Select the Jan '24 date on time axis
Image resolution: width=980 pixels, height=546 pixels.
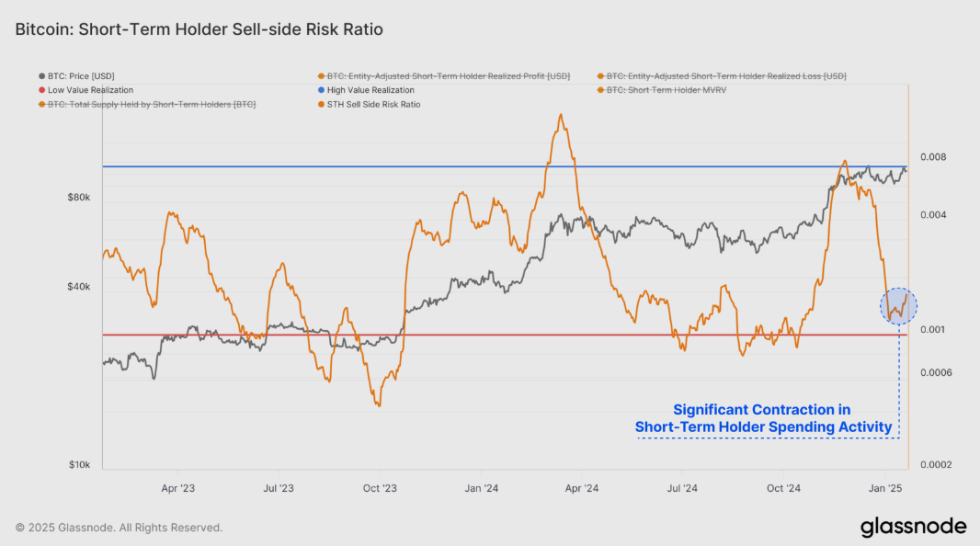[480, 489]
